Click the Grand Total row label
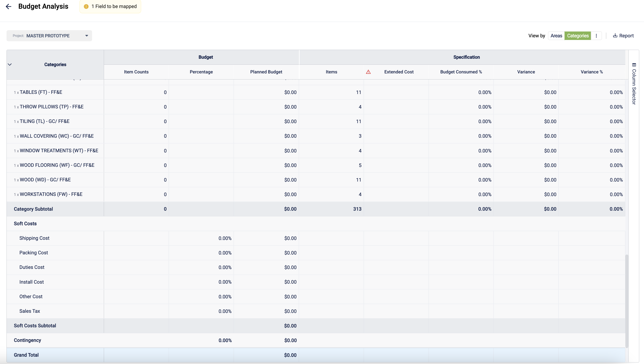The width and height of the screenshot is (644, 364). (26, 355)
